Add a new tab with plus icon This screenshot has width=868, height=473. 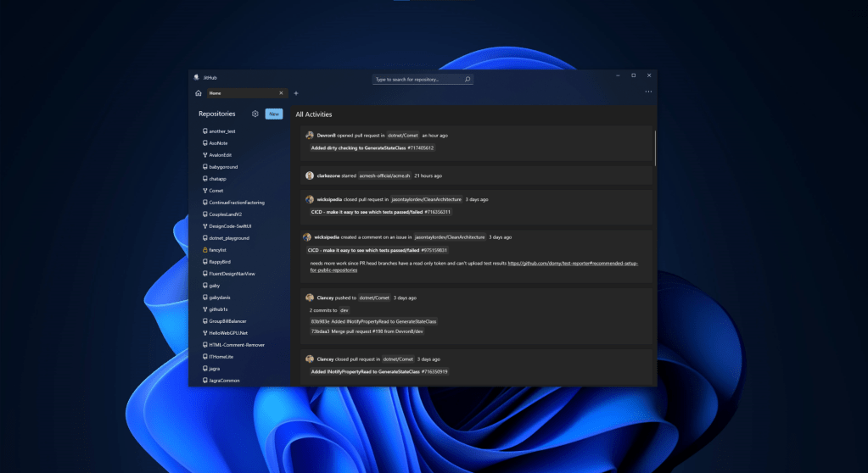click(x=296, y=93)
